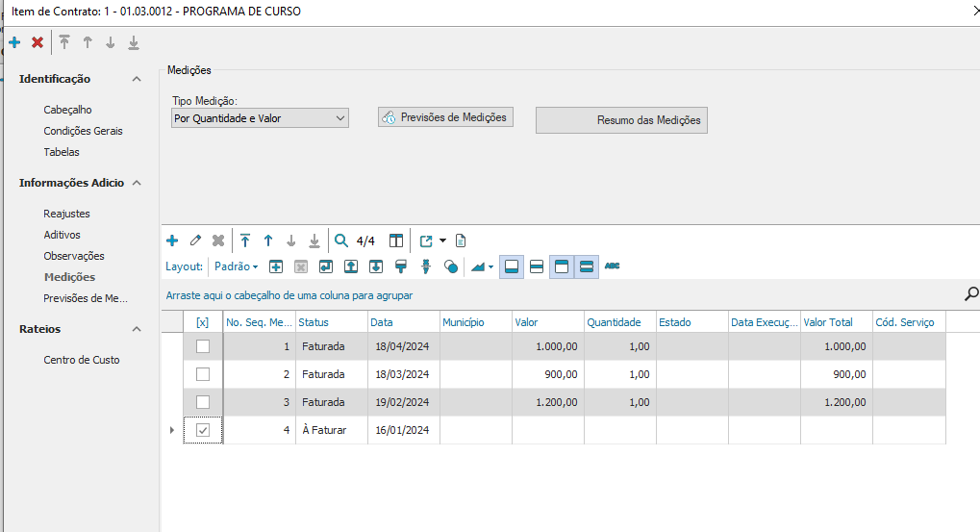Click the blue plus icon in grid toolbar
Image resolution: width=980 pixels, height=532 pixels.
pyautogui.click(x=172, y=241)
